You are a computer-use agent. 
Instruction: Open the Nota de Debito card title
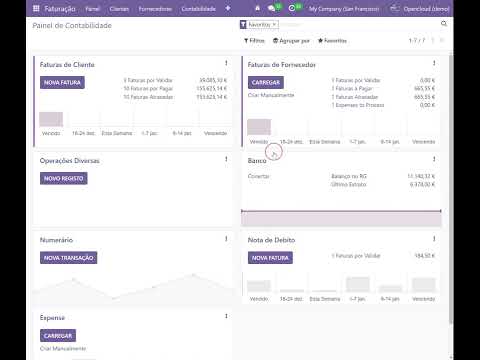(271, 240)
